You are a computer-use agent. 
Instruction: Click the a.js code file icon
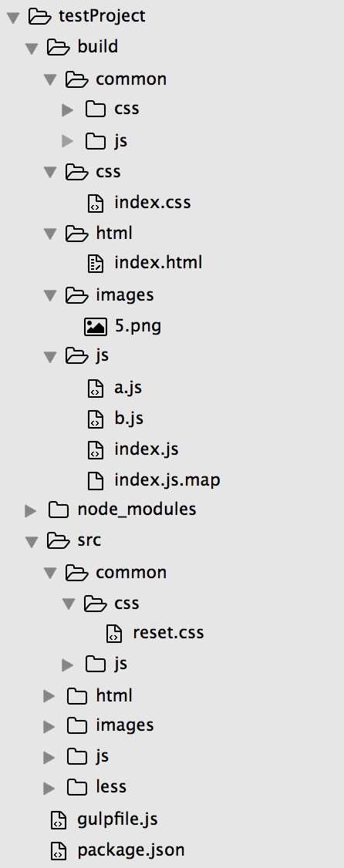click(x=96, y=389)
